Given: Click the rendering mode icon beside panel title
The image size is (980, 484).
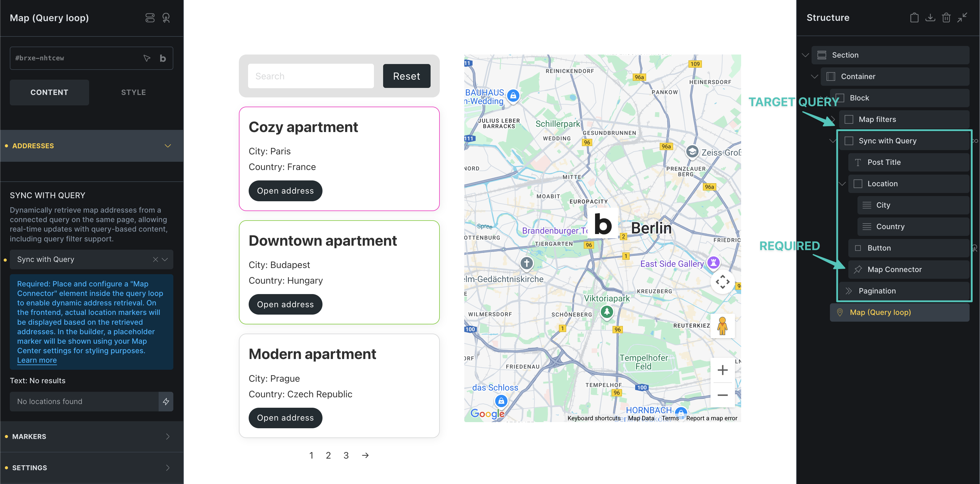Looking at the screenshot, I should click(x=150, y=18).
